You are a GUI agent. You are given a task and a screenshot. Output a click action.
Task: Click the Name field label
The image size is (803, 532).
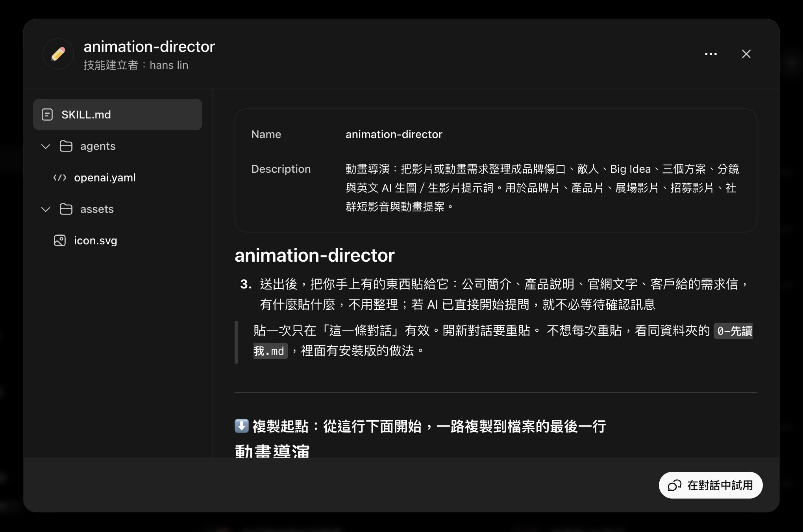(266, 134)
